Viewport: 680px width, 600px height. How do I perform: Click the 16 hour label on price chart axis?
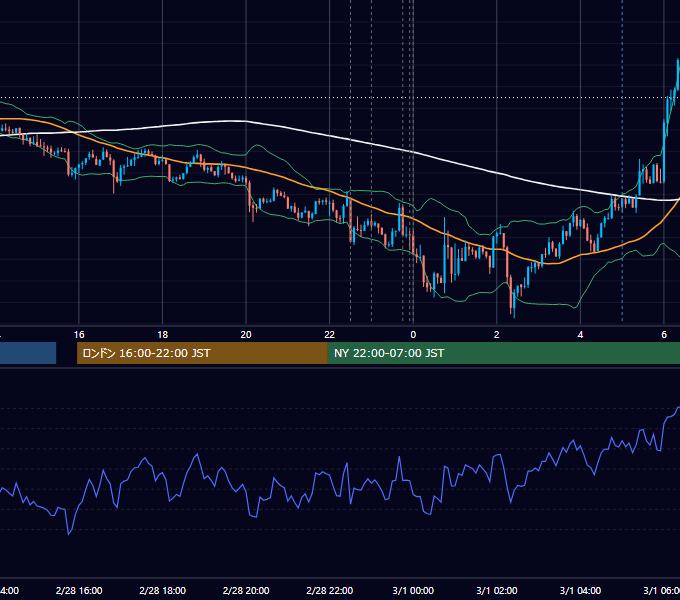pyautogui.click(x=79, y=335)
